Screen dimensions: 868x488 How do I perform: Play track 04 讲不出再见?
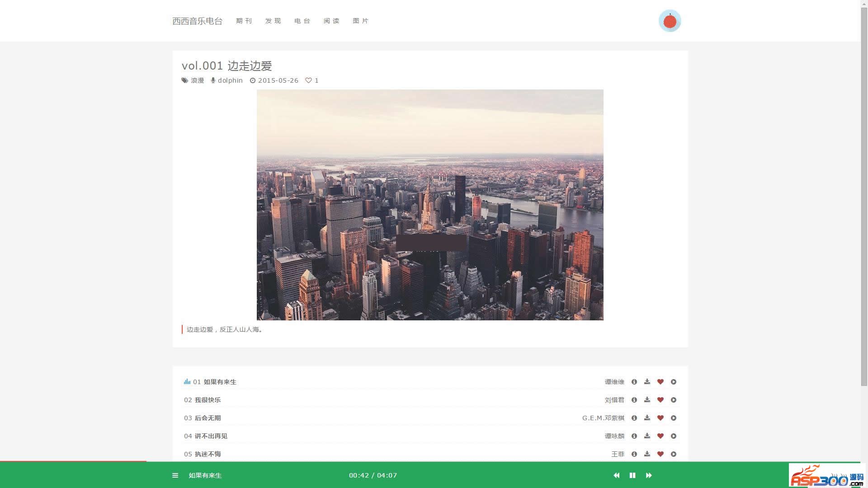click(674, 436)
